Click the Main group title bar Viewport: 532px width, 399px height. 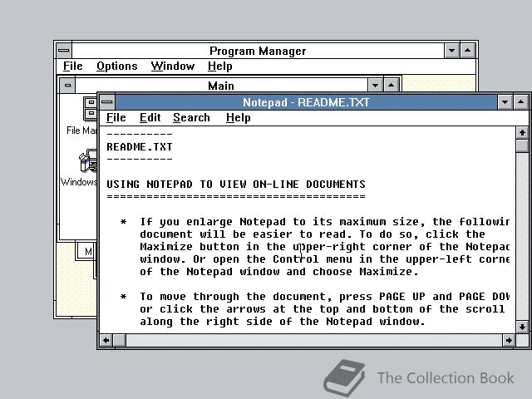[221, 85]
